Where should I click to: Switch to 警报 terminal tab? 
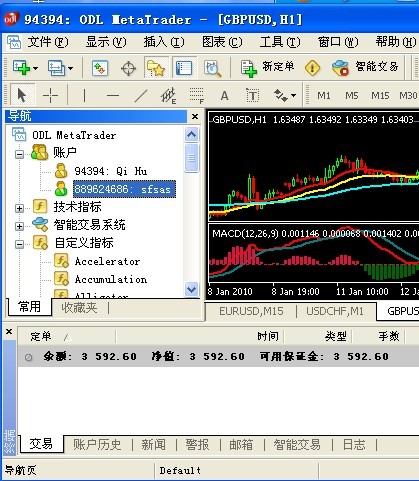pos(197,445)
